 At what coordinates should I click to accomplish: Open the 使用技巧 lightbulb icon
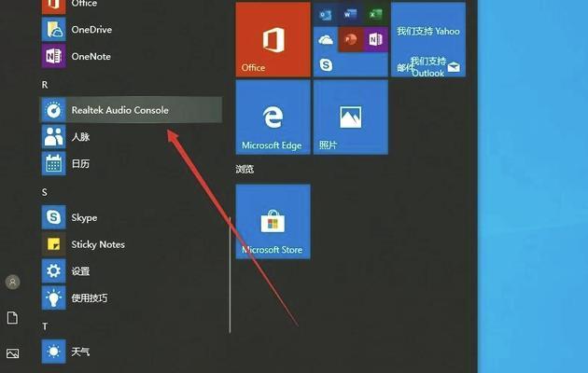(x=53, y=297)
